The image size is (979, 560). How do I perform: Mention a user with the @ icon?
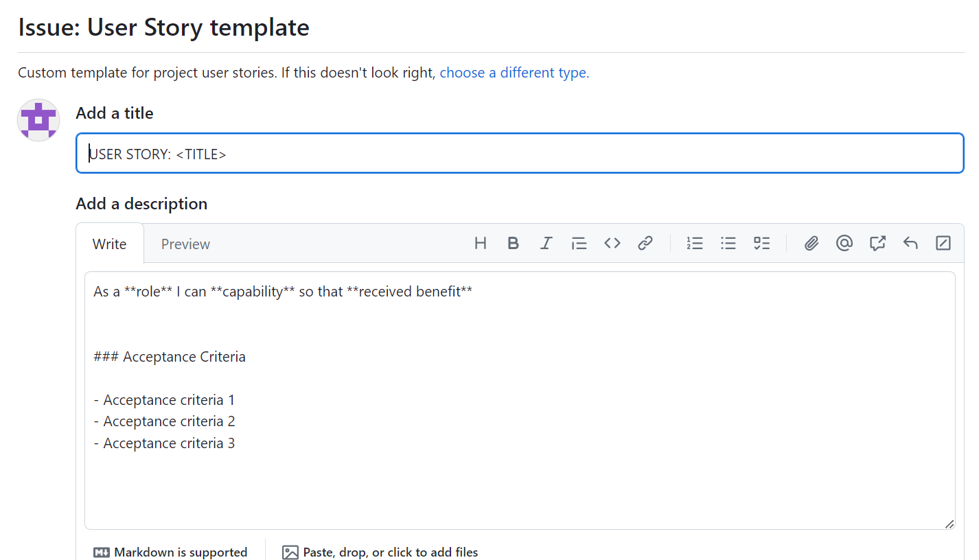[844, 243]
